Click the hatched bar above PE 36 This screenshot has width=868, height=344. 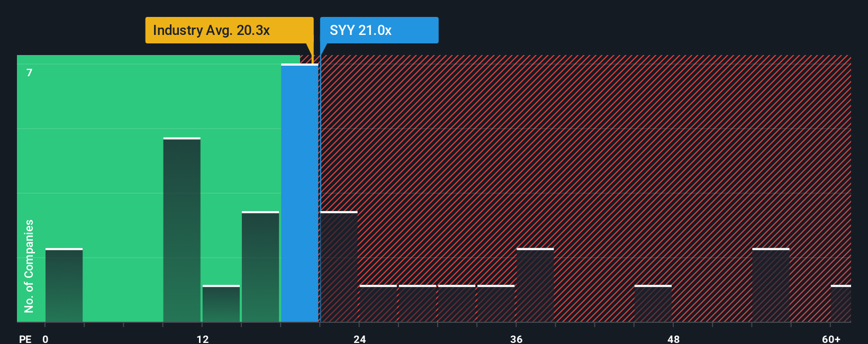point(535,285)
